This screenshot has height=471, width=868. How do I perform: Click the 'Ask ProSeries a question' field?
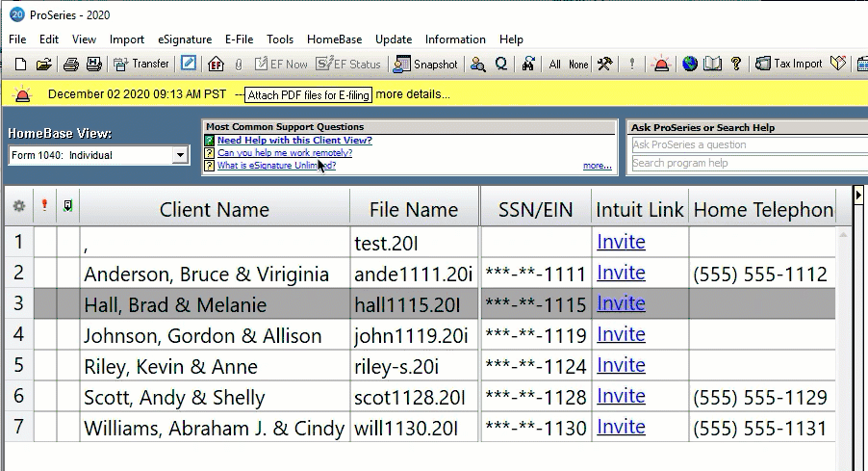click(750, 144)
